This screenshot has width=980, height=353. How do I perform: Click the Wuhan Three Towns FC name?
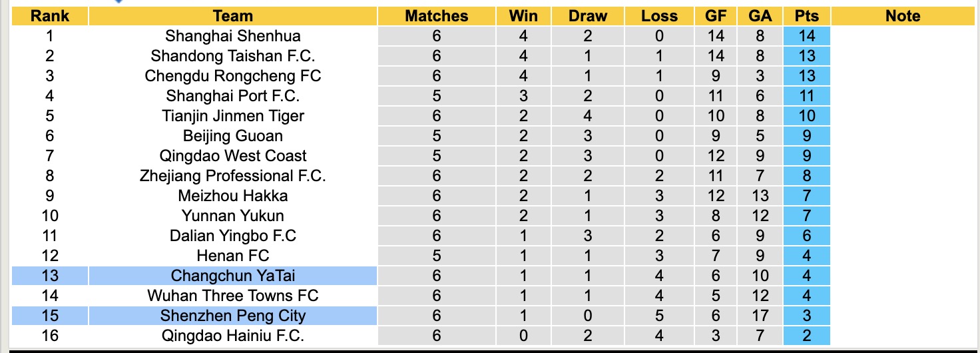pyautogui.click(x=233, y=296)
